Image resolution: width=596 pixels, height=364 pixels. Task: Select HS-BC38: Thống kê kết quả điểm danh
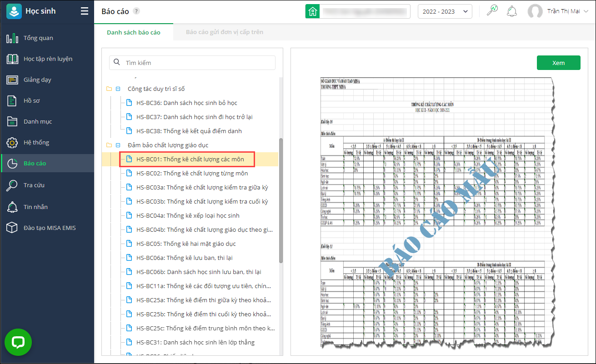click(x=189, y=131)
